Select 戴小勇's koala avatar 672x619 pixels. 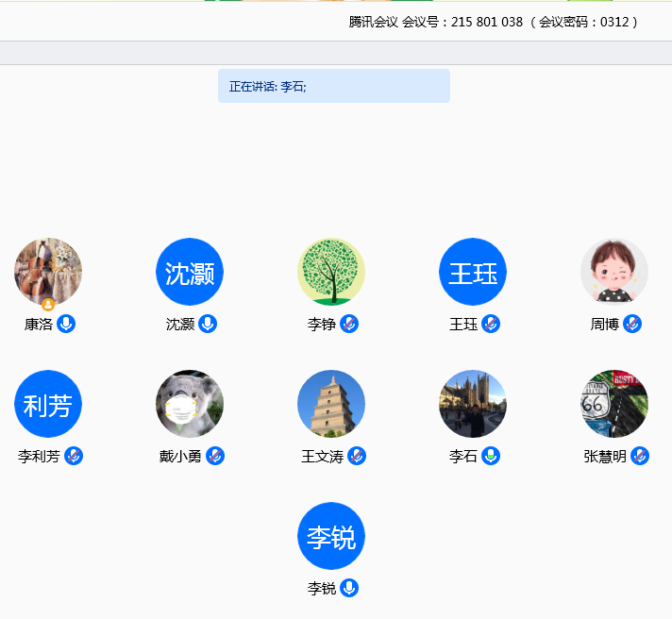coord(190,404)
